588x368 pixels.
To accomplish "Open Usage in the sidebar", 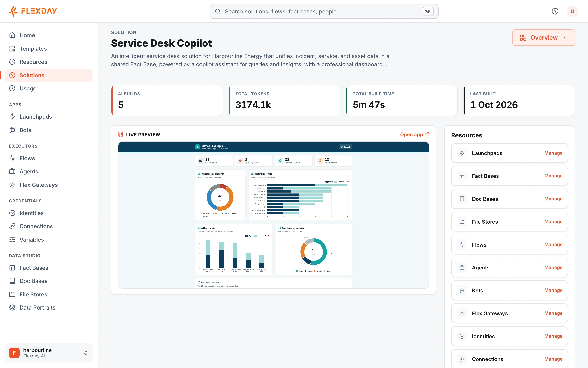I will point(49,88).
